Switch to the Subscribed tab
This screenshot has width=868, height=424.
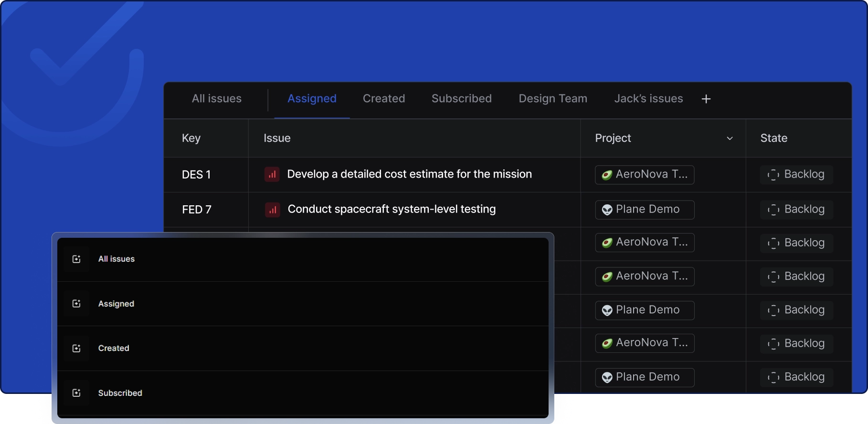coord(462,98)
